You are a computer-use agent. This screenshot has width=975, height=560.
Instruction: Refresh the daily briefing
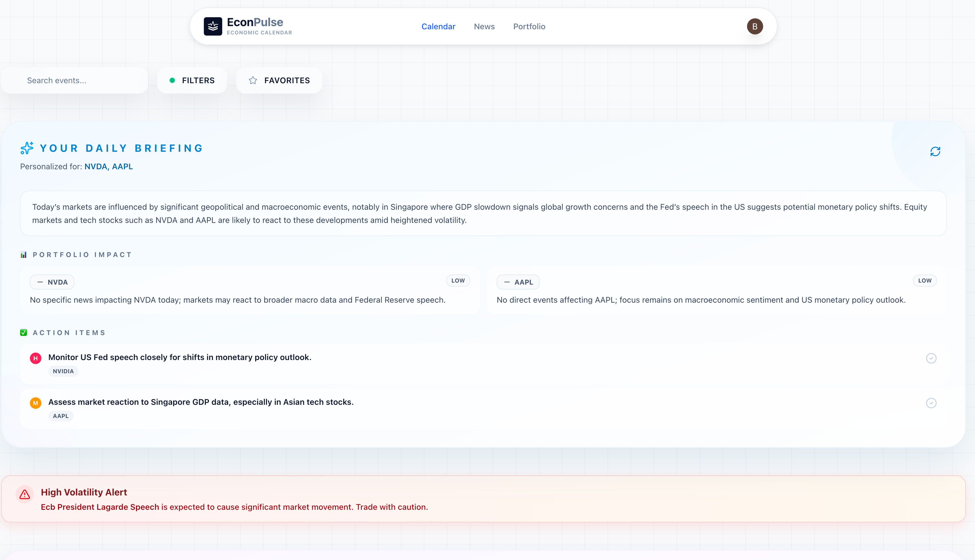[x=935, y=151]
